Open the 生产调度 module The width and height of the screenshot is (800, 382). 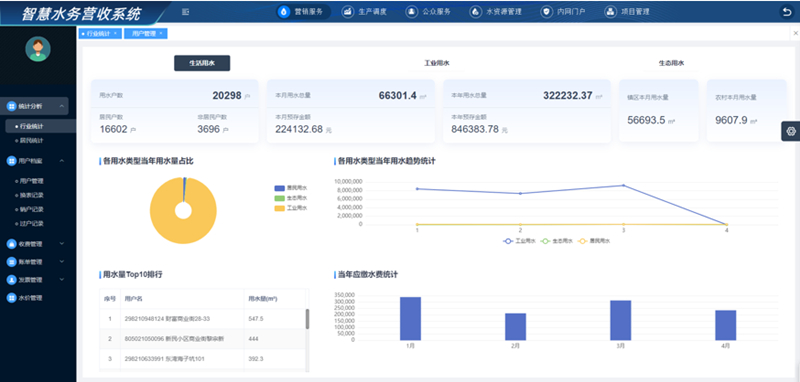pyautogui.click(x=364, y=12)
